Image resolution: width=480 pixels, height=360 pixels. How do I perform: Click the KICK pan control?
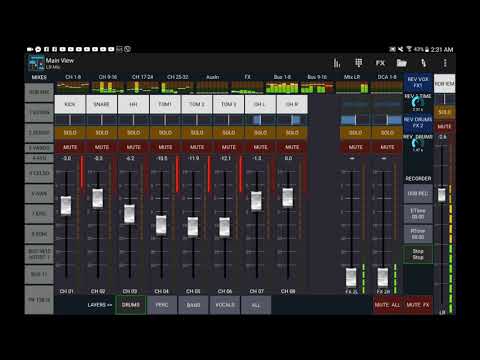70,120
